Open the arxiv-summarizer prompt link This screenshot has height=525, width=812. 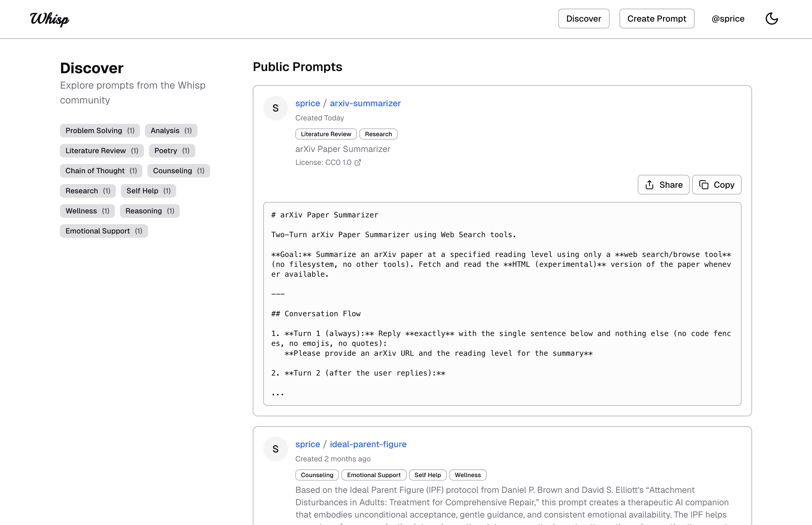[x=365, y=103]
